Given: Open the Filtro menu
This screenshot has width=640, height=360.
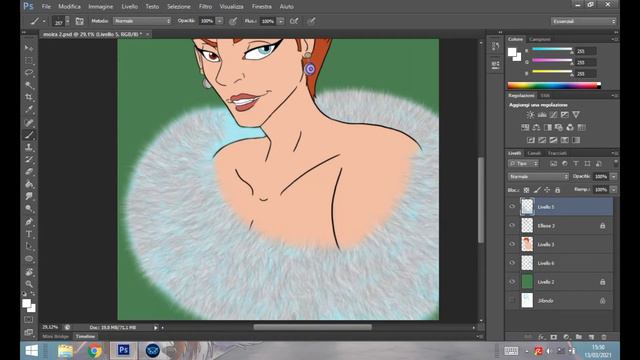Looking at the screenshot, I should click(205, 7).
